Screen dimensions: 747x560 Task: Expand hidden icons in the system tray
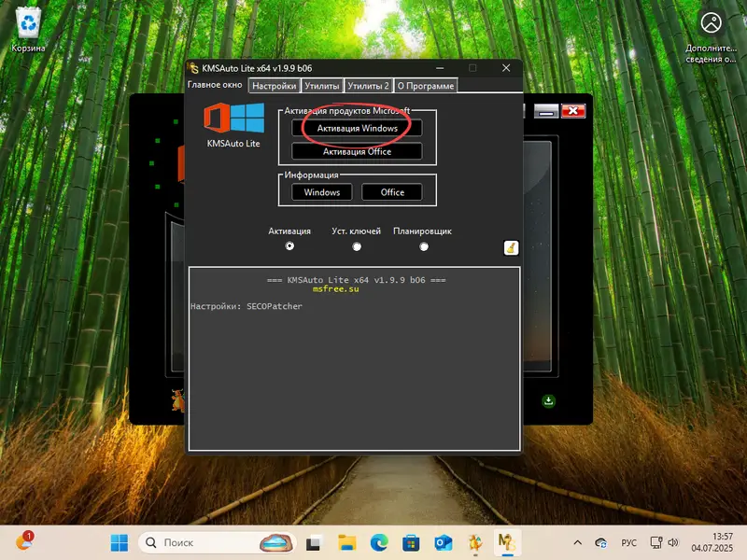577,542
